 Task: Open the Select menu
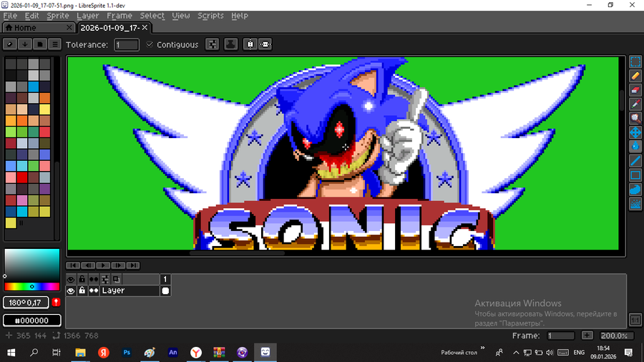click(x=152, y=16)
